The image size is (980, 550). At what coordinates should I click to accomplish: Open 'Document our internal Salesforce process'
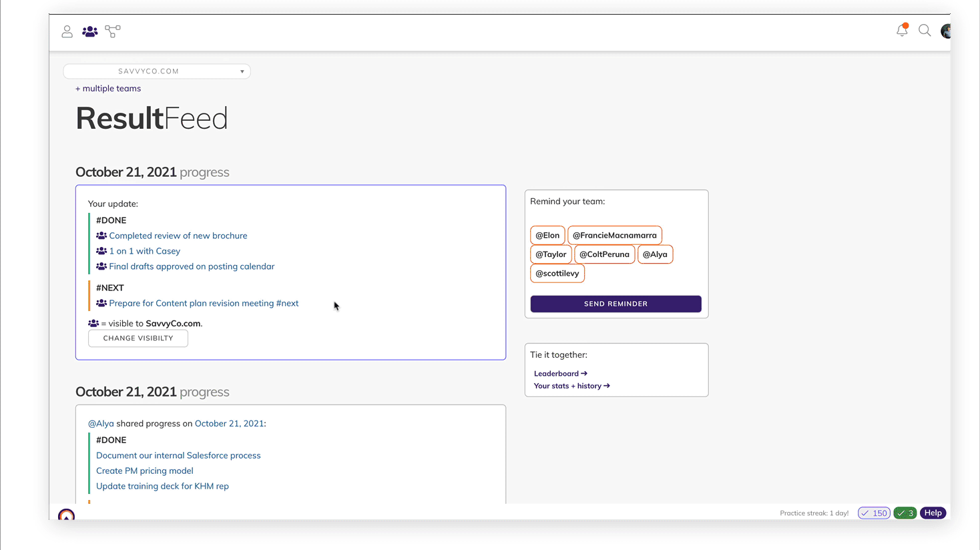(178, 455)
